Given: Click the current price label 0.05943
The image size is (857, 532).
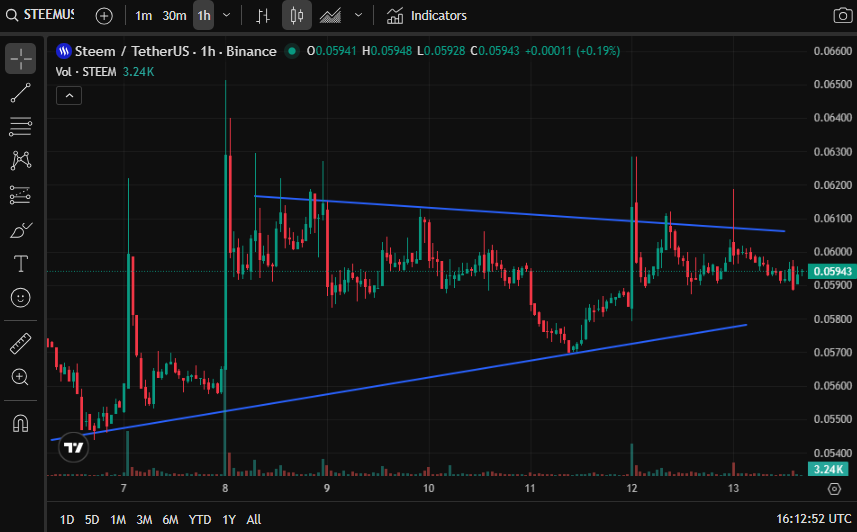Looking at the screenshot, I should click(x=832, y=271).
